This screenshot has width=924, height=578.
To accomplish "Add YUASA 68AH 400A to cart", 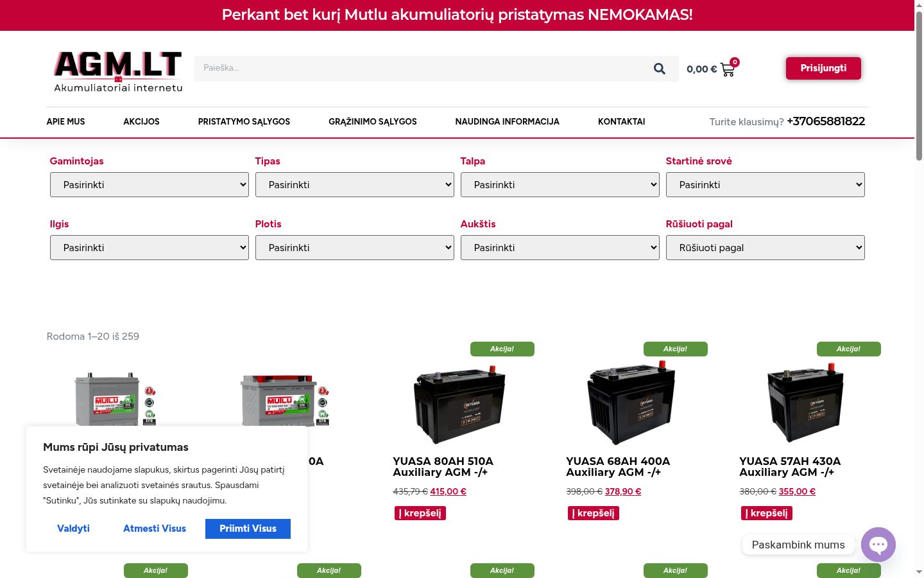I will 594,513.
